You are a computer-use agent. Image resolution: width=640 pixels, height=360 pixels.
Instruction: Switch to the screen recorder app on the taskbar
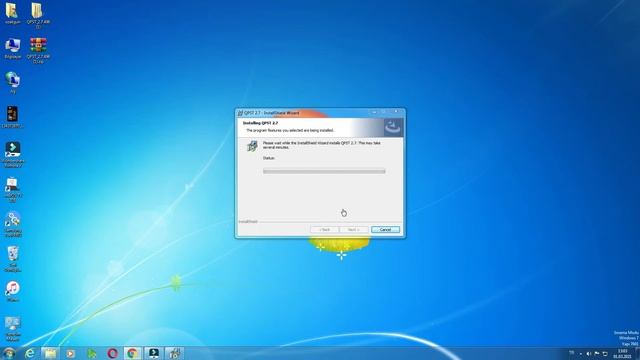[153, 353]
